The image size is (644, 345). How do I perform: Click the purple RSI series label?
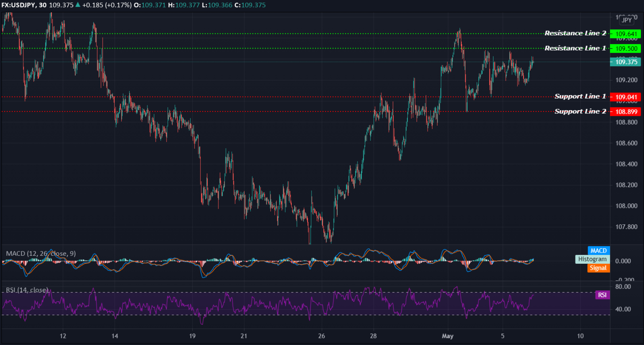coord(602,295)
